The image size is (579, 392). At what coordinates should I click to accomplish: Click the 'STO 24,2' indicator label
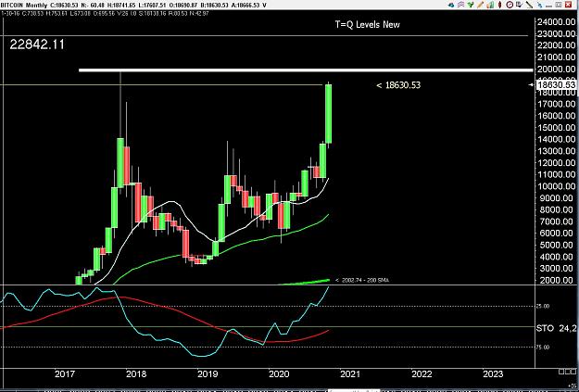[x=557, y=328]
